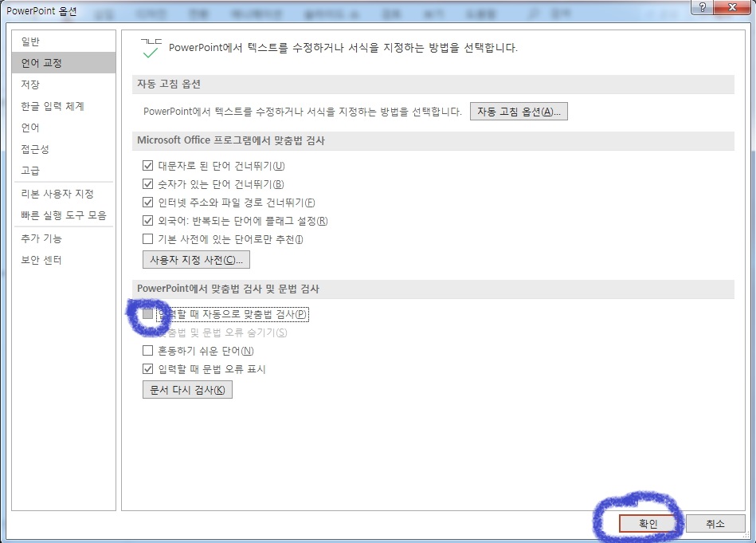Click the help question mark button

click(703, 7)
